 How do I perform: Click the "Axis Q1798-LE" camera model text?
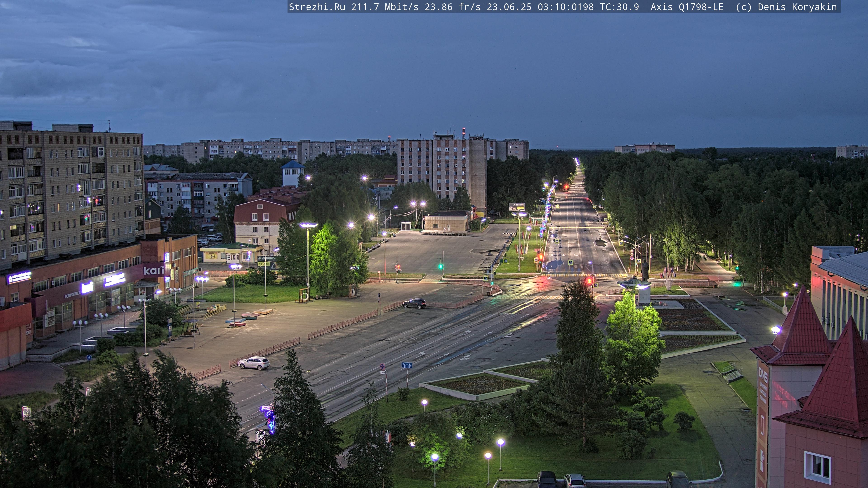687,7
